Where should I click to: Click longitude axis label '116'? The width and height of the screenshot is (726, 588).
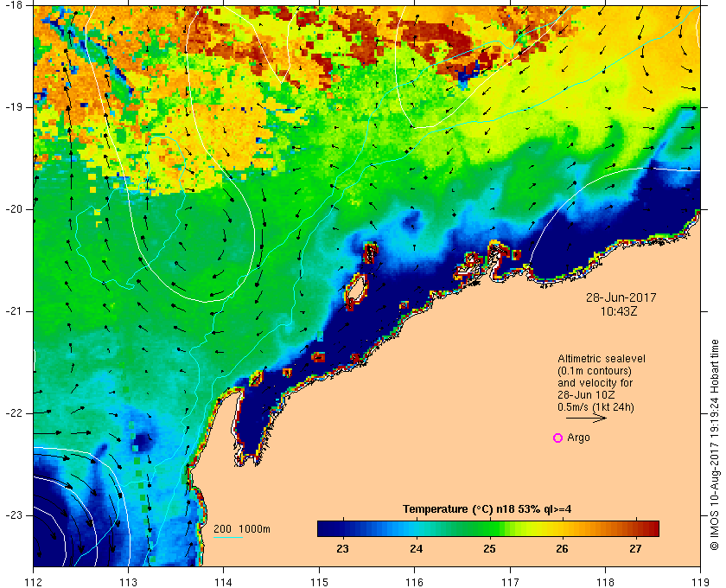point(414,581)
